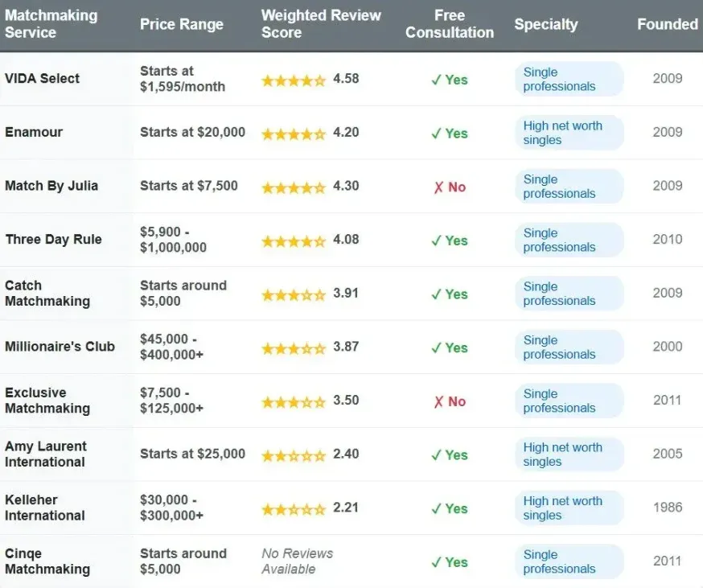Click the star rating for VIDA Select

294,80
